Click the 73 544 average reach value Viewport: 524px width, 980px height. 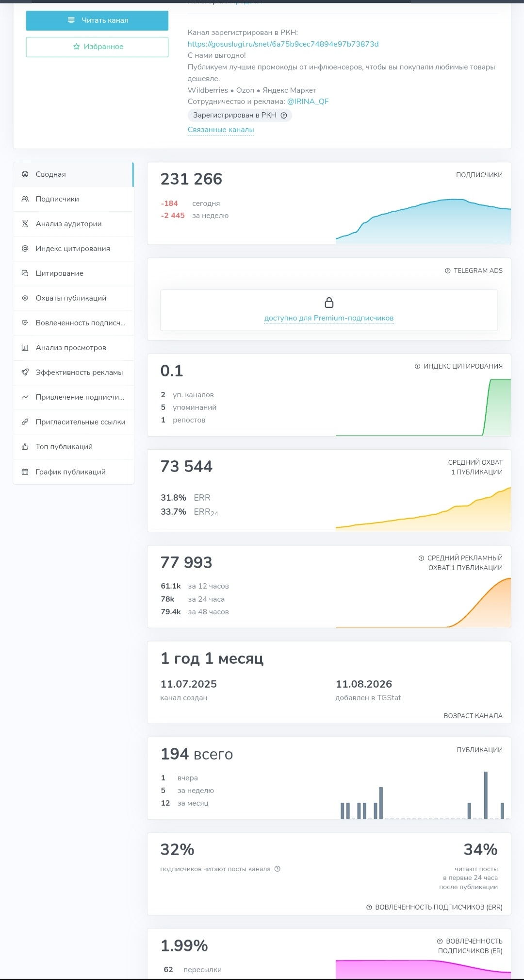[x=186, y=467]
